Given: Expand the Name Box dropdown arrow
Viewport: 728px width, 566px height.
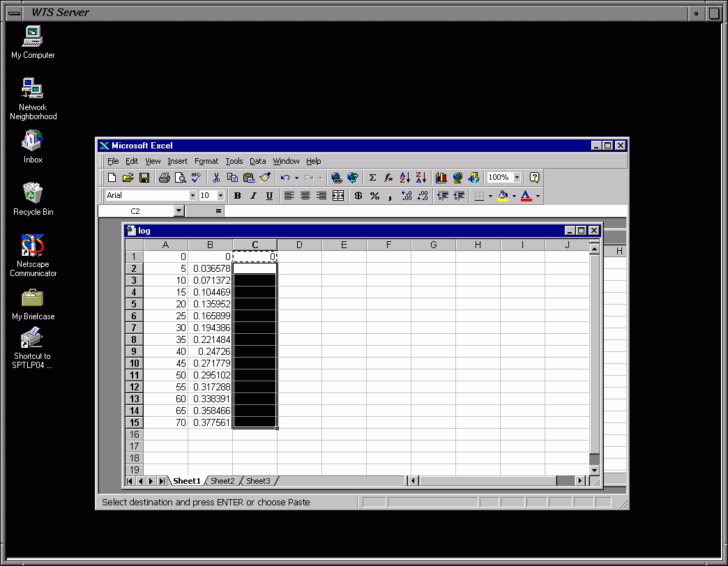Looking at the screenshot, I should tap(179, 211).
